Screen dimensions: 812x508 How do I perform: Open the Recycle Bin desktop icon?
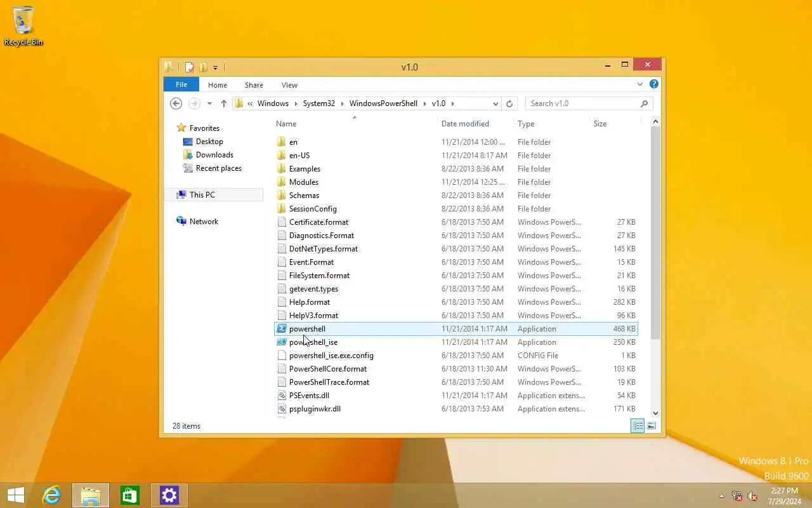tap(23, 26)
